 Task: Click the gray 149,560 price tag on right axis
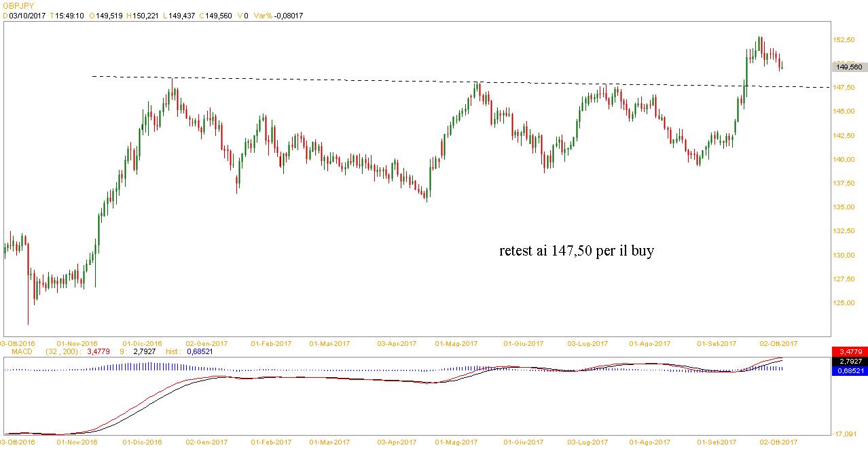(x=849, y=67)
